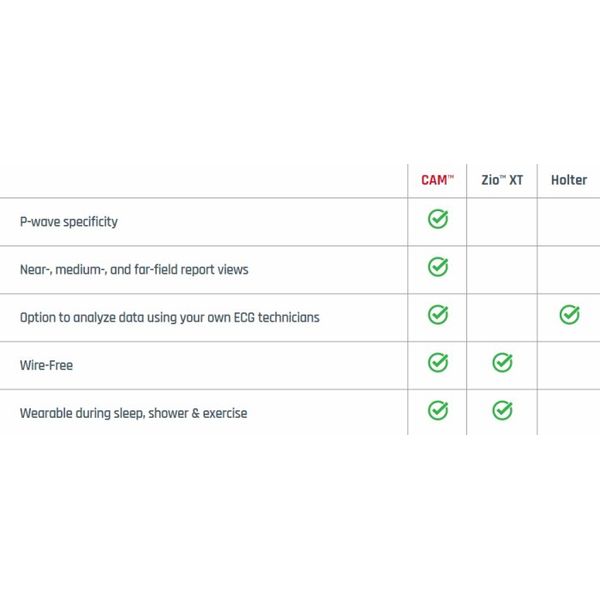Select the CAM column header
Viewport: 600px width, 600px height.
click(437, 180)
